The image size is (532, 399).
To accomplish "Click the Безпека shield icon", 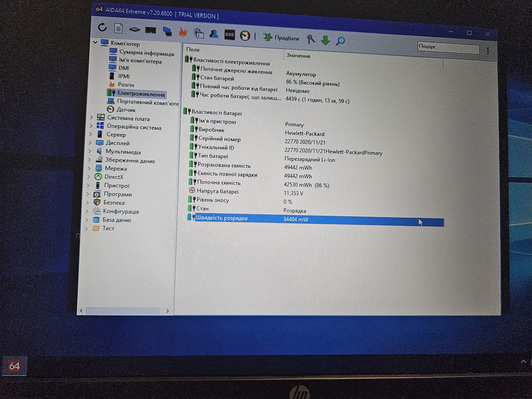I will (x=97, y=202).
